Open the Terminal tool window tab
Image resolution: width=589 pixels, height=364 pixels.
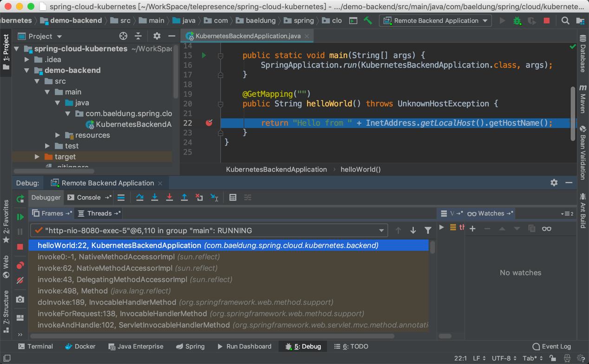point(35,346)
